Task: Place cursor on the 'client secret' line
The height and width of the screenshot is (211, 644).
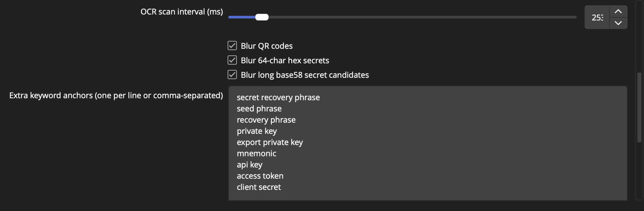Action: click(259, 187)
